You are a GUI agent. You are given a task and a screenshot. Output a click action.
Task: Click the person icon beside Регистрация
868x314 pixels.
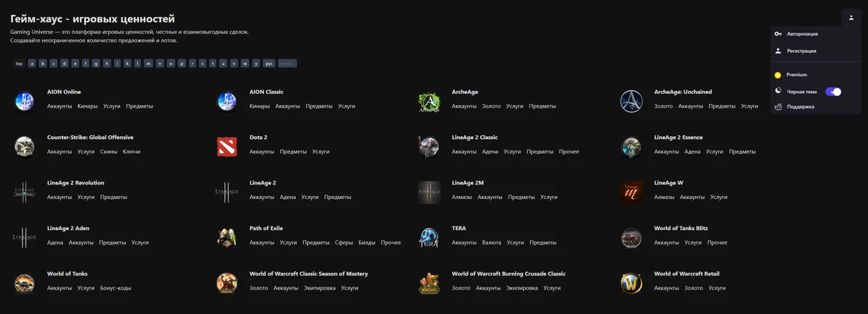tap(778, 51)
